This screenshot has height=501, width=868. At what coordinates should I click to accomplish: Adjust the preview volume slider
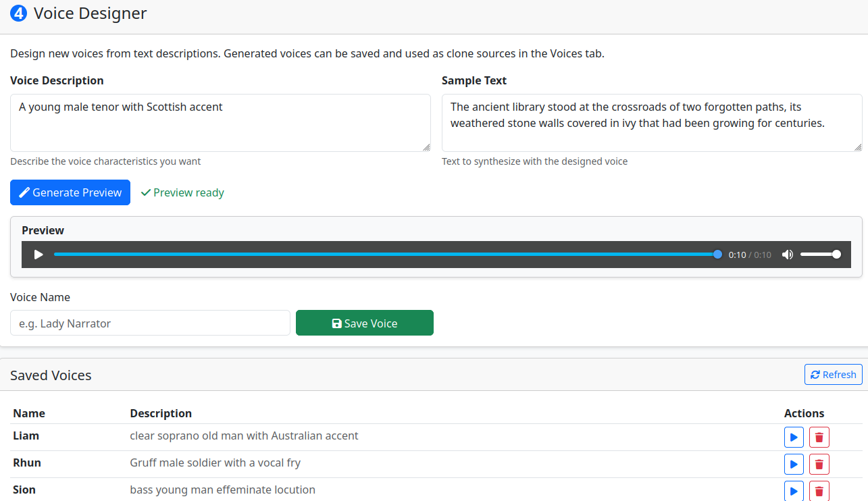(x=820, y=255)
